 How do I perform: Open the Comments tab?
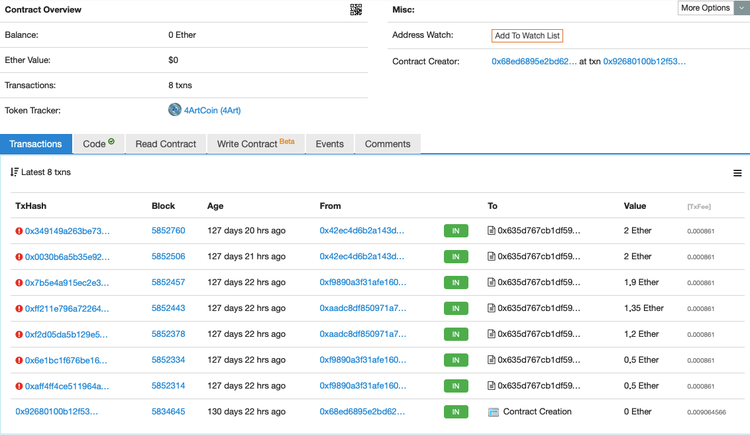tap(387, 144)
